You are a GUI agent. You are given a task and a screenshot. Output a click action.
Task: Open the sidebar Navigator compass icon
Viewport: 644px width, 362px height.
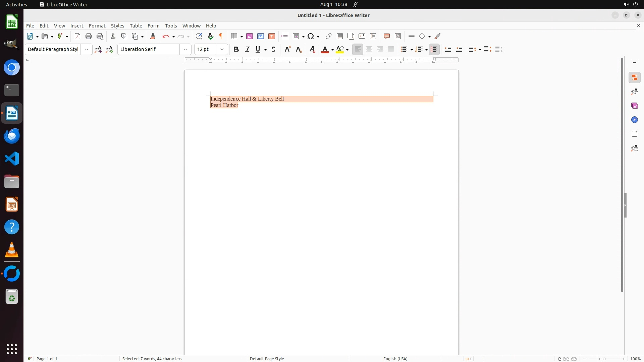pos(635,120)
